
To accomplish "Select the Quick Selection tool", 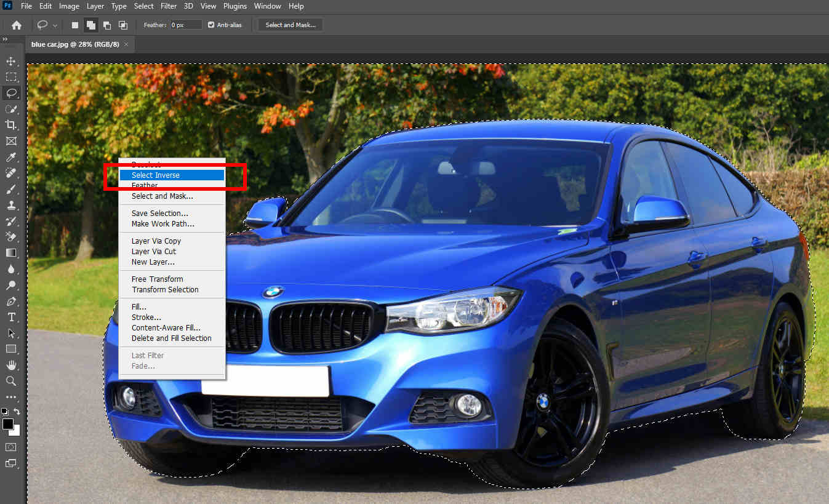I will tap(11, 110).
